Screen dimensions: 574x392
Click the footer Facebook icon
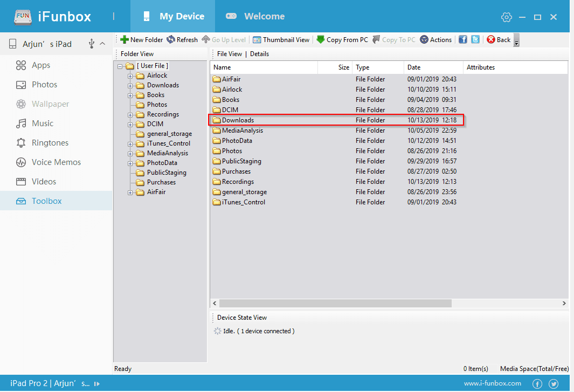pos(537,383)
